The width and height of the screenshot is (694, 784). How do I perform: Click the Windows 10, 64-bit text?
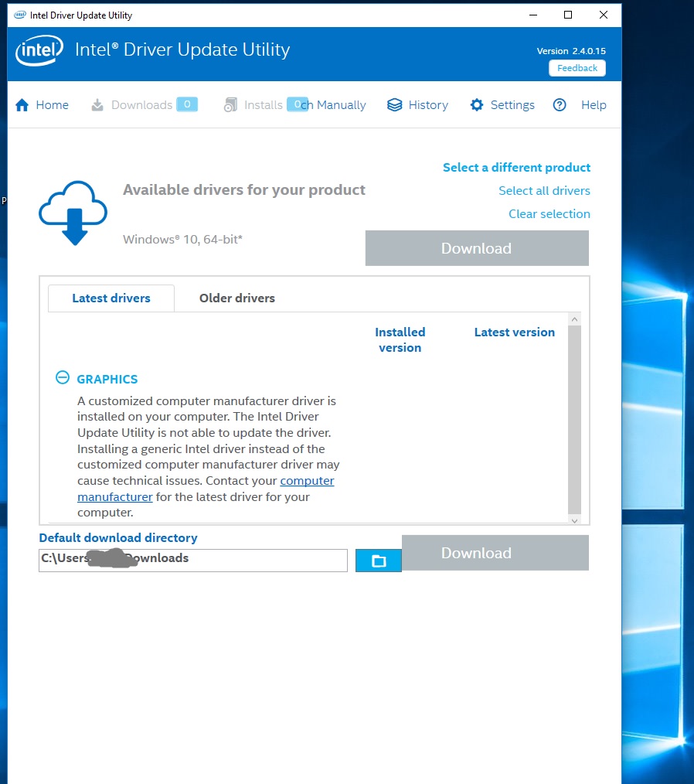click(x=182, y=240)
